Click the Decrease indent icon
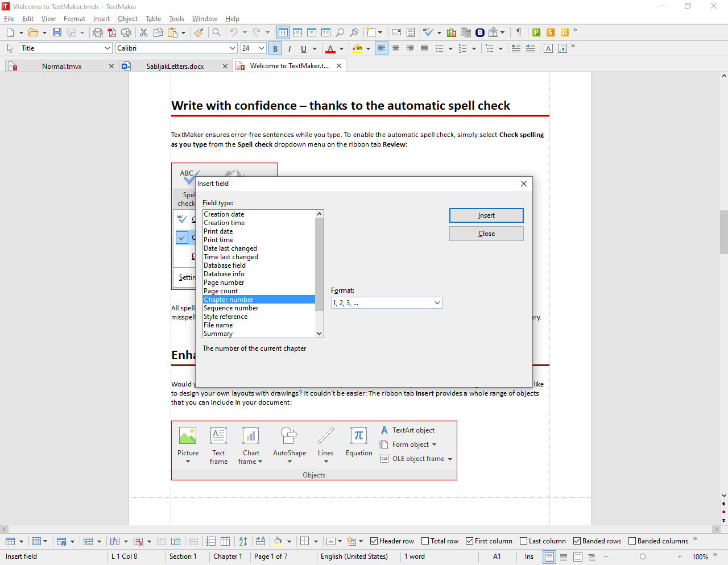Viewport: 728px width, 565px height. [x=516, y=48]
